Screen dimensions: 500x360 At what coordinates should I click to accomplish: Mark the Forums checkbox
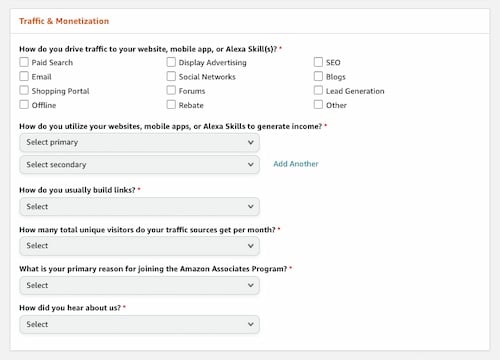pos(171,90)
